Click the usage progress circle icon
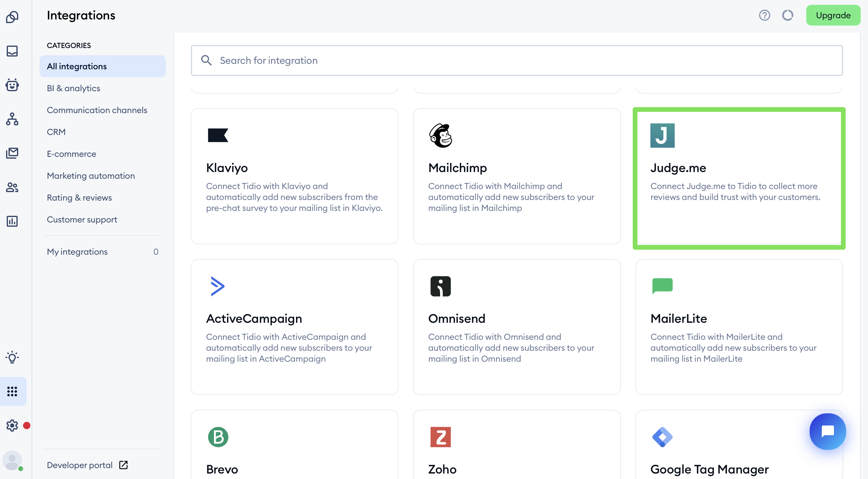 pyautogui.click(x=787, y=15)
